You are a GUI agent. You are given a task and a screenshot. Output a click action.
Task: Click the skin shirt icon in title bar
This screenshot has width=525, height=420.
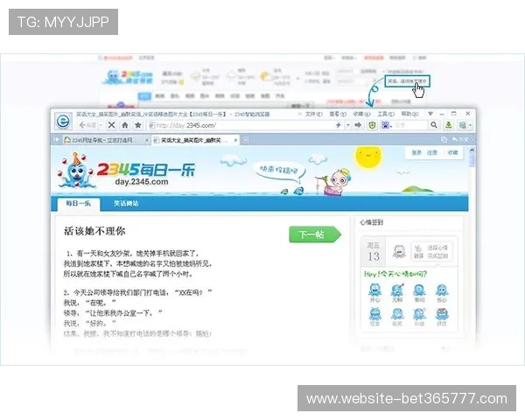pos(430,114)
